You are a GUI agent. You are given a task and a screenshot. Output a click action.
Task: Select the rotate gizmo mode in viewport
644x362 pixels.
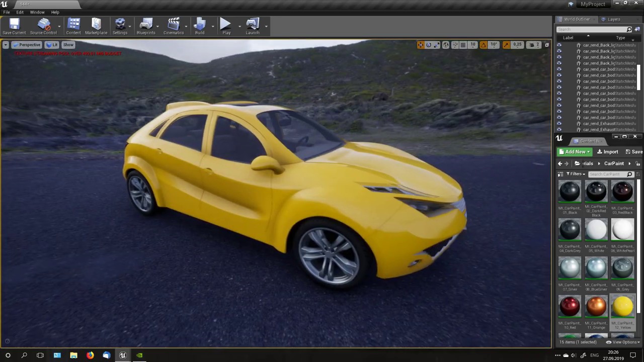(429, 45)
